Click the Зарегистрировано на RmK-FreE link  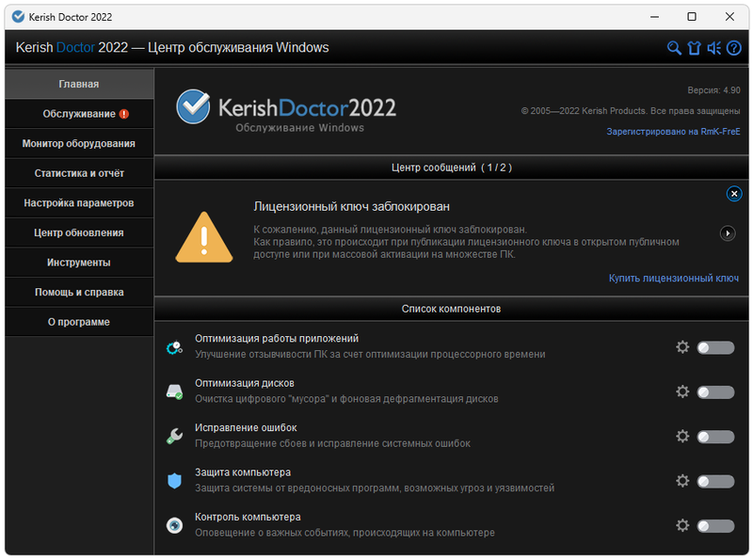(x=673, y=132)
